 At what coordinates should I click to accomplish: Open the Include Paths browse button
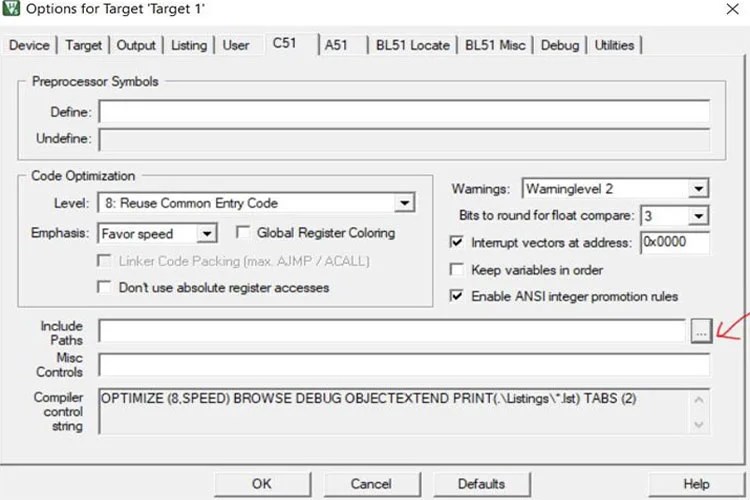point(701,331)
